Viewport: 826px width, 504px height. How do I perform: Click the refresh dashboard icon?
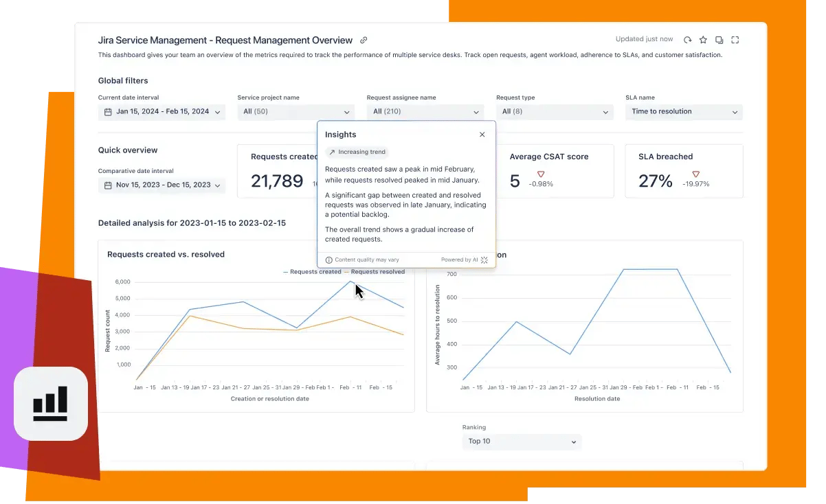click(688, 40)
